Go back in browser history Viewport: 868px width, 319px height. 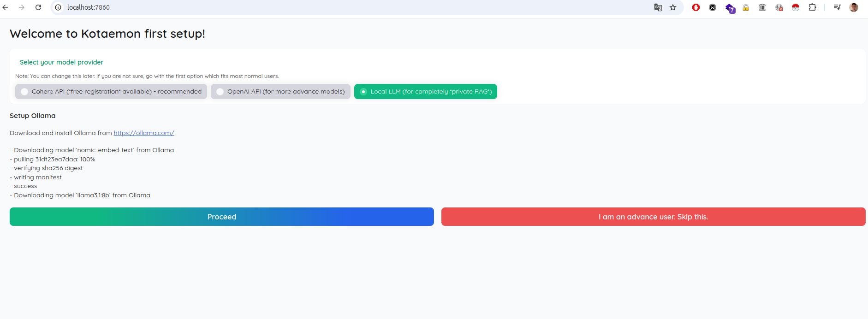[6, 7]
